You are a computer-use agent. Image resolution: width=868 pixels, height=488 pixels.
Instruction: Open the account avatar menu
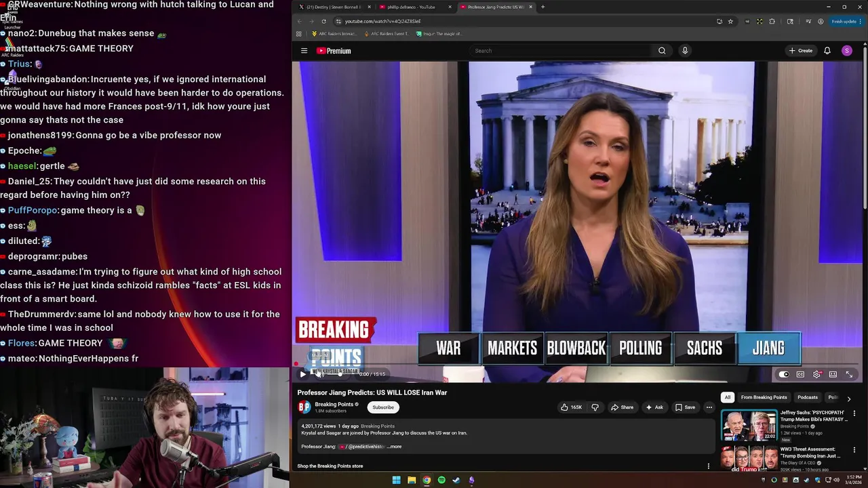[846, 51]
